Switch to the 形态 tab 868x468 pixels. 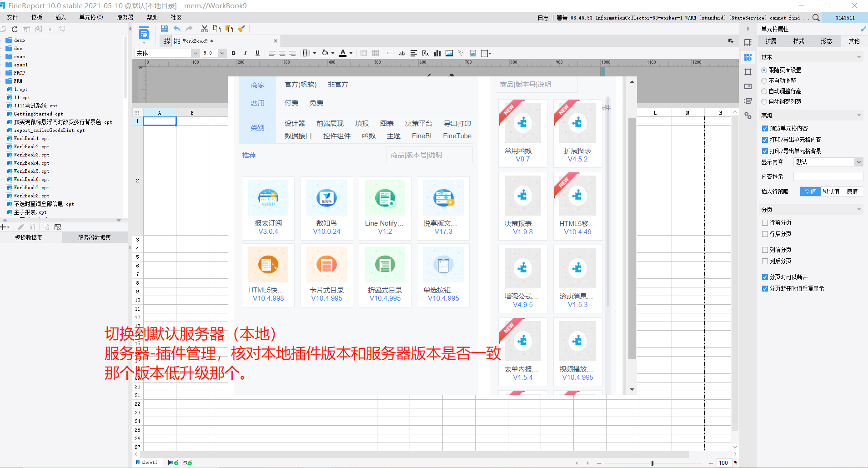tap(827, 41)
